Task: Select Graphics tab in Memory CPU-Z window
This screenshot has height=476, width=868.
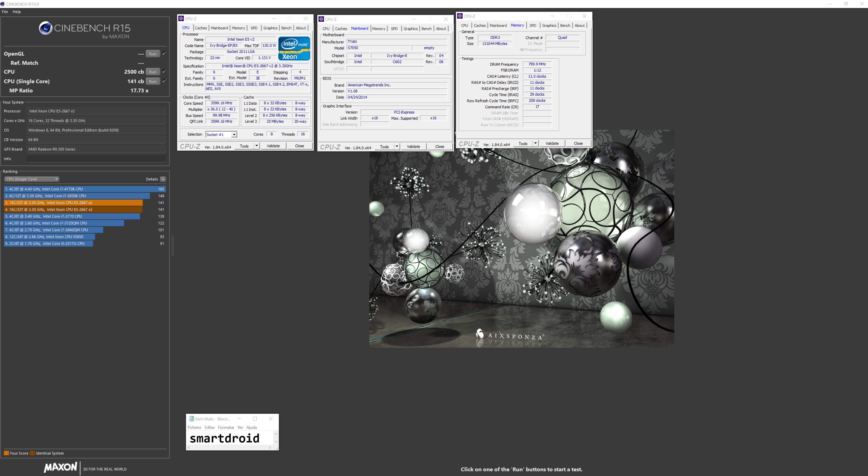Action: (x=549, y=26)
